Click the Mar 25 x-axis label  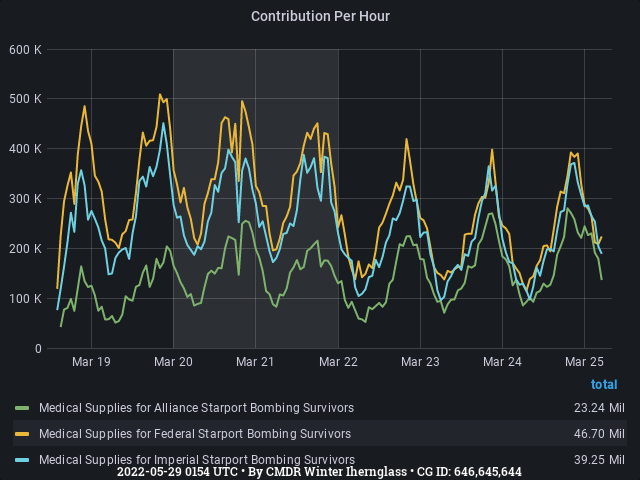pos(584,362)
